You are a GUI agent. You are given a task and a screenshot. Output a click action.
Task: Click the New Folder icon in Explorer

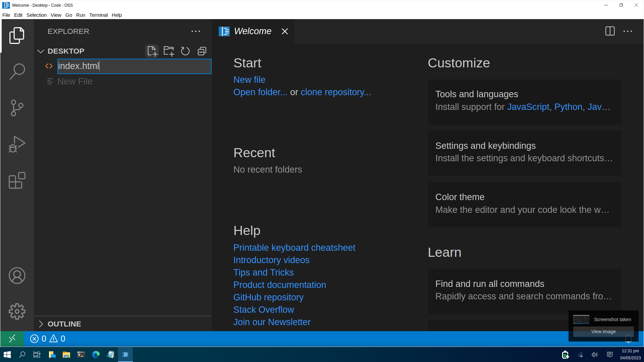coord(169,51)
